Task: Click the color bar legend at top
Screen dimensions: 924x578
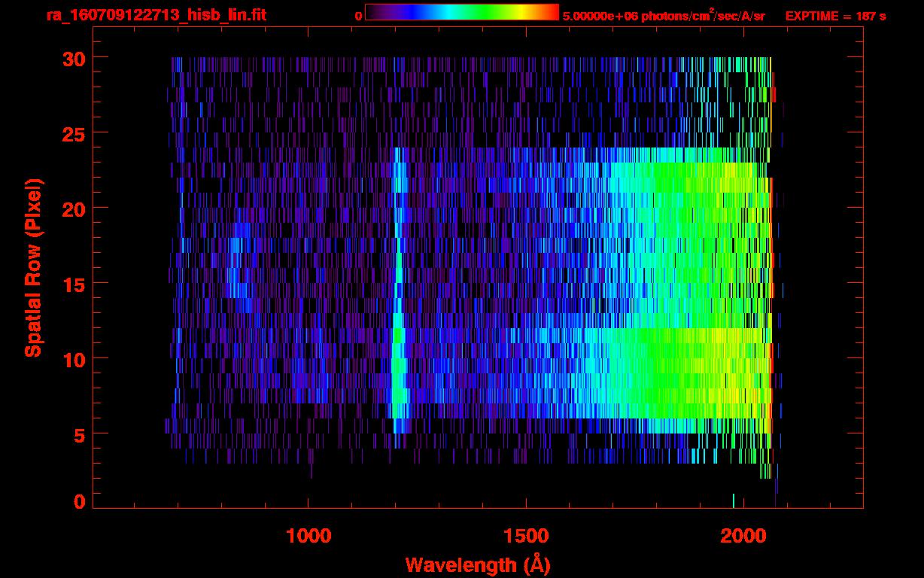Action: (462, 12)
